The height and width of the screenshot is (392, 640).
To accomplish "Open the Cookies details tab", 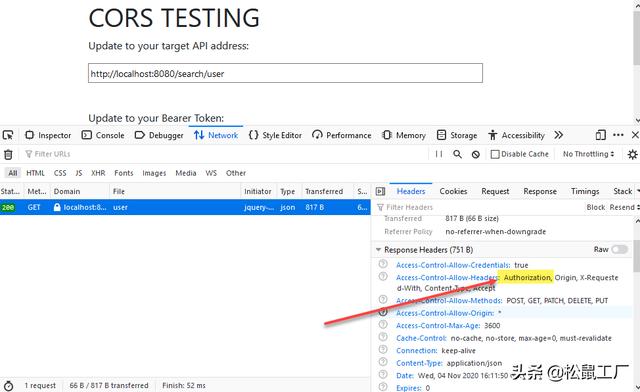I will [453, 191].
